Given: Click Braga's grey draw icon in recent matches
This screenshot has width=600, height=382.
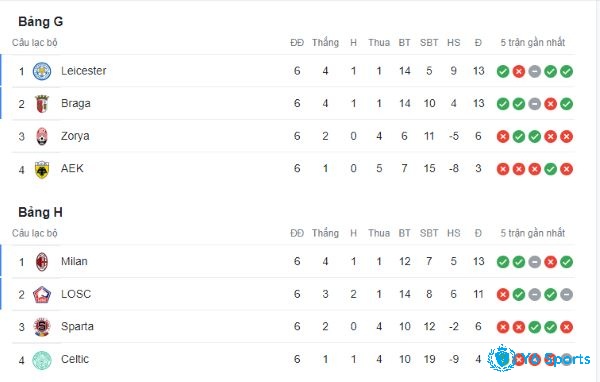Looking at the screenshot, I should pos(535,104).
